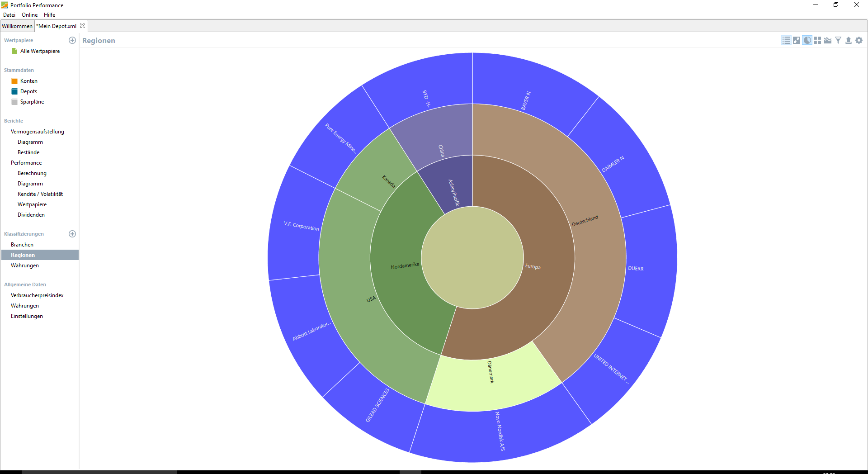Open Bestände under Vermögensaufstellung
Viewport: 868px width, 474px height.
click(x=28, y=152)
